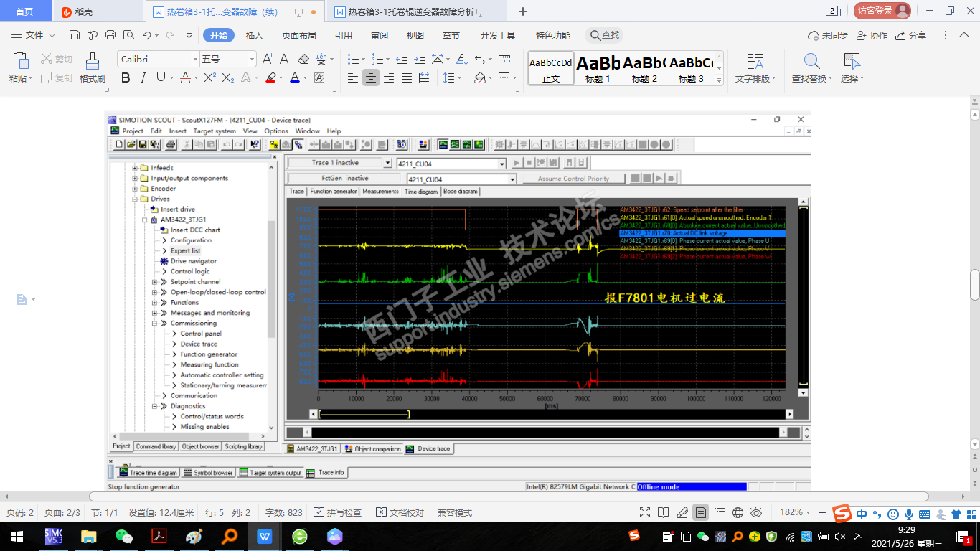Click the clear formatting eraser icon

click(303, 59)
